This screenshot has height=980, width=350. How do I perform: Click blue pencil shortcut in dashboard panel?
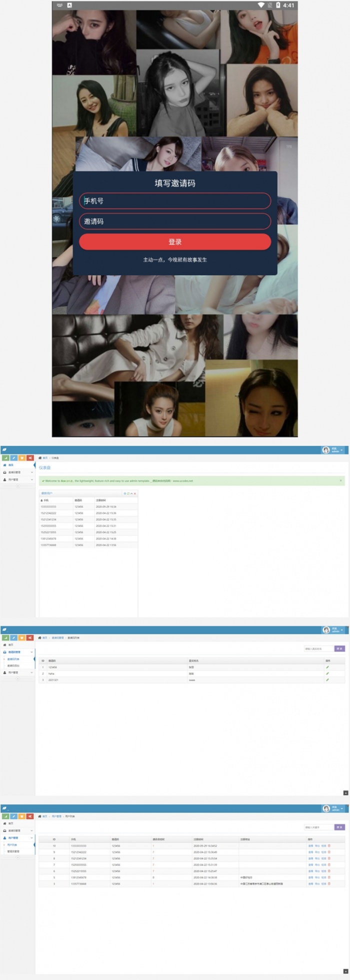tap(13, 457)
